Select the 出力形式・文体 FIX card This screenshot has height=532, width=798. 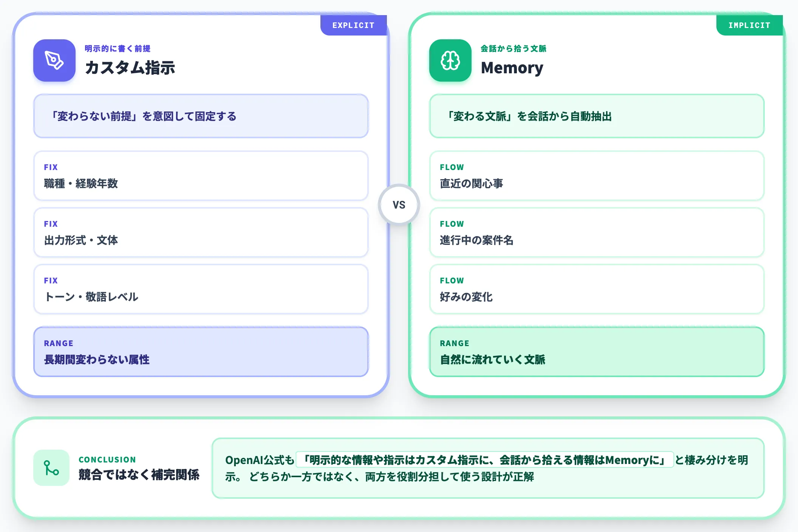tap(201, 232)
